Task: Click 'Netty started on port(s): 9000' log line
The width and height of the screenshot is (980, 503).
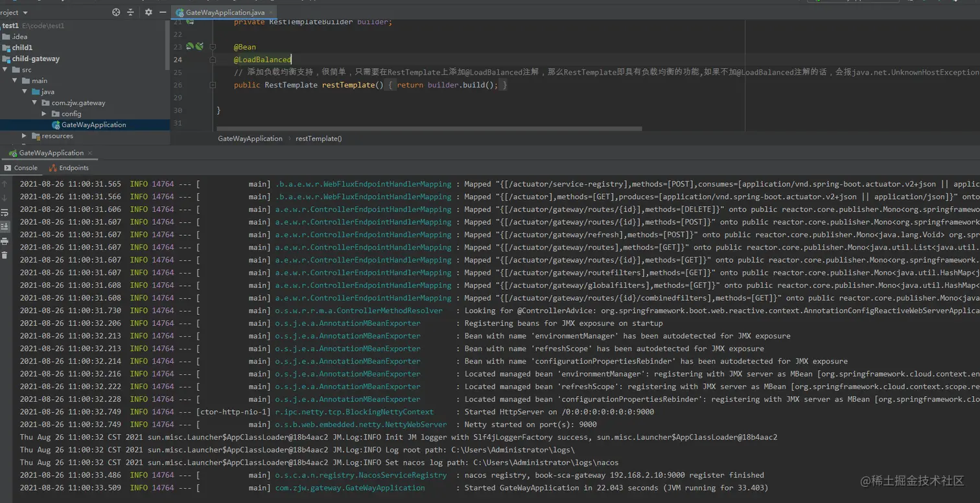Action: pos(531,425)
